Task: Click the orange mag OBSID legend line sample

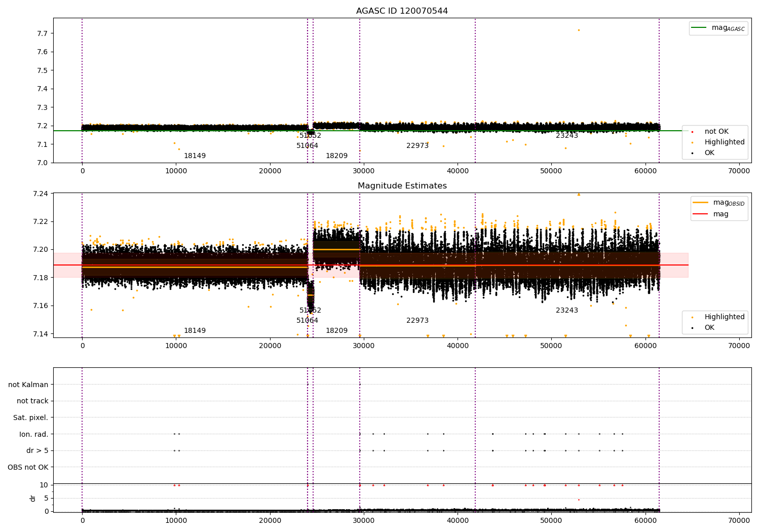Action: click(701, 203)
